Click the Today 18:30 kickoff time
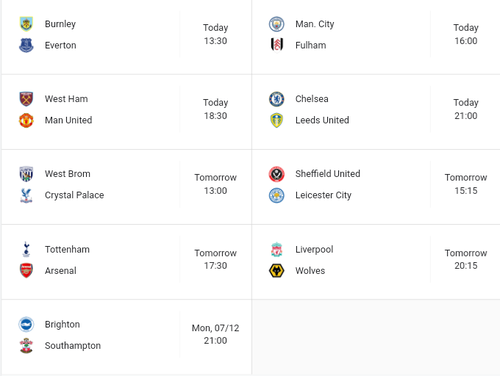This screenshot has height=376, width=500. click(x=216, y=109)
